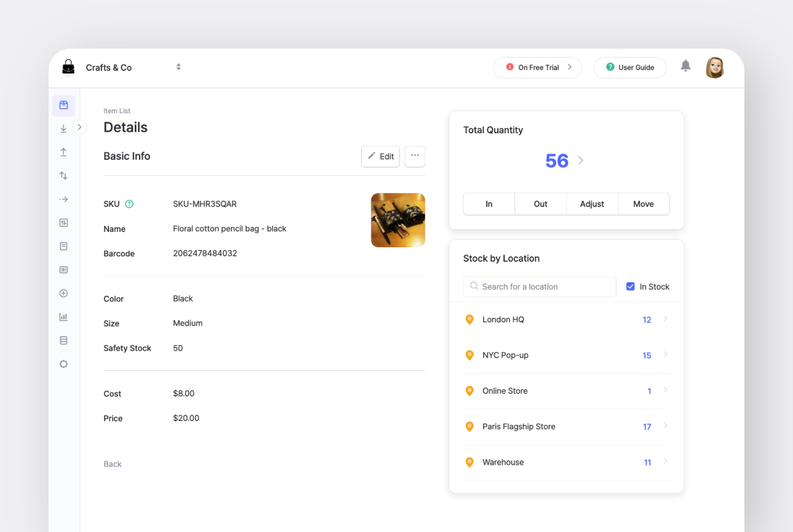This screenshot has width=793, height=532.
Task: Click the Crafts & Co handbag logo
Action: point(68,67)
